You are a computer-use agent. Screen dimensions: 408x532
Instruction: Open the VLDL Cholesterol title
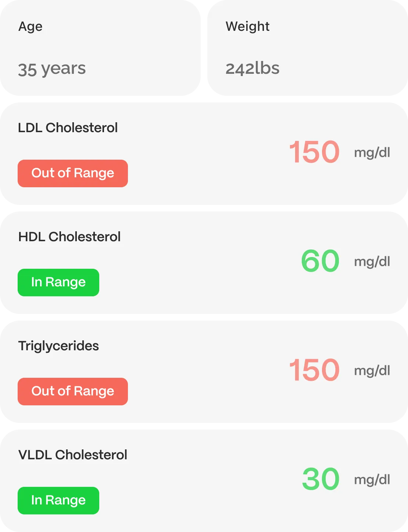[73, 455]
